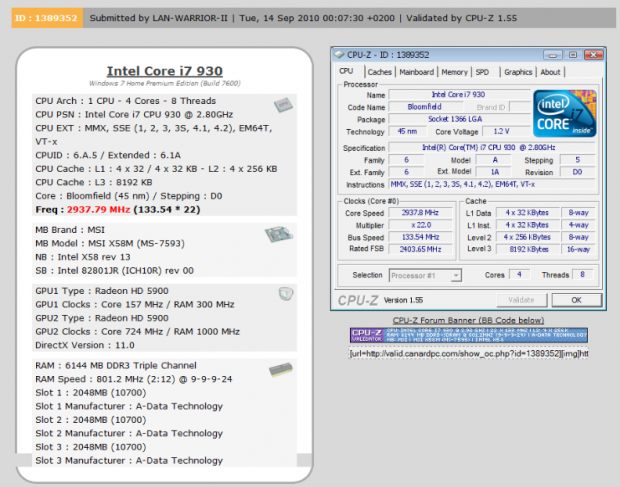
Task: Click the CPU-Z title bar app icon
Action: pos(339,55)
